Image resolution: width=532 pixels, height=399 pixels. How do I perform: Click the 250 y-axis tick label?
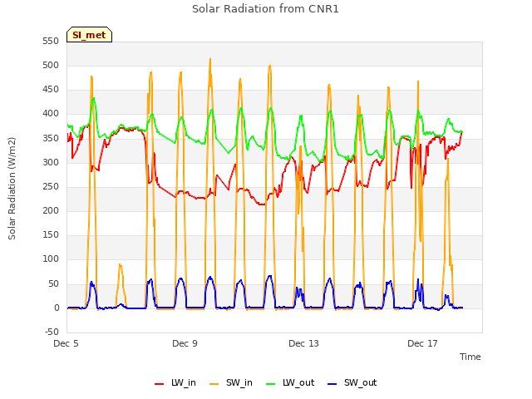pos(51,186)
